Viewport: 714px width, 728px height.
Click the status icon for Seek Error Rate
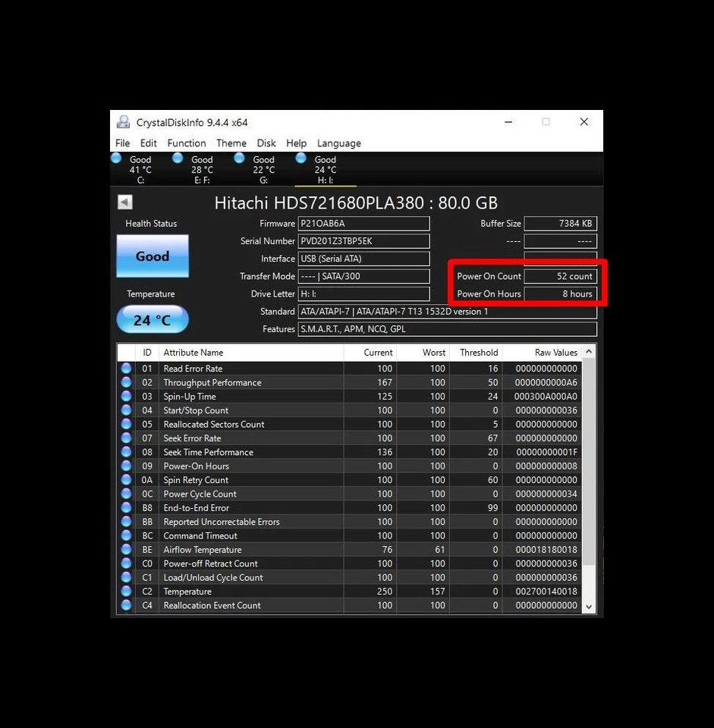click(x=126, y=438)
